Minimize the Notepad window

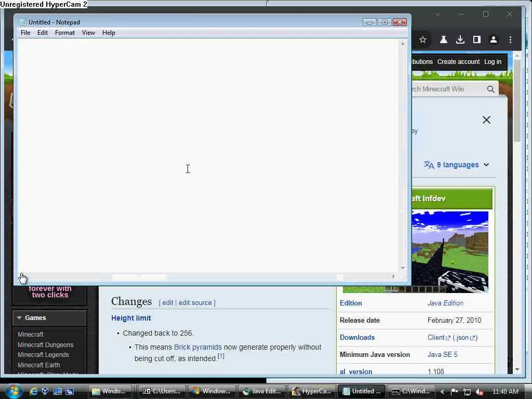tap(369, 22)
